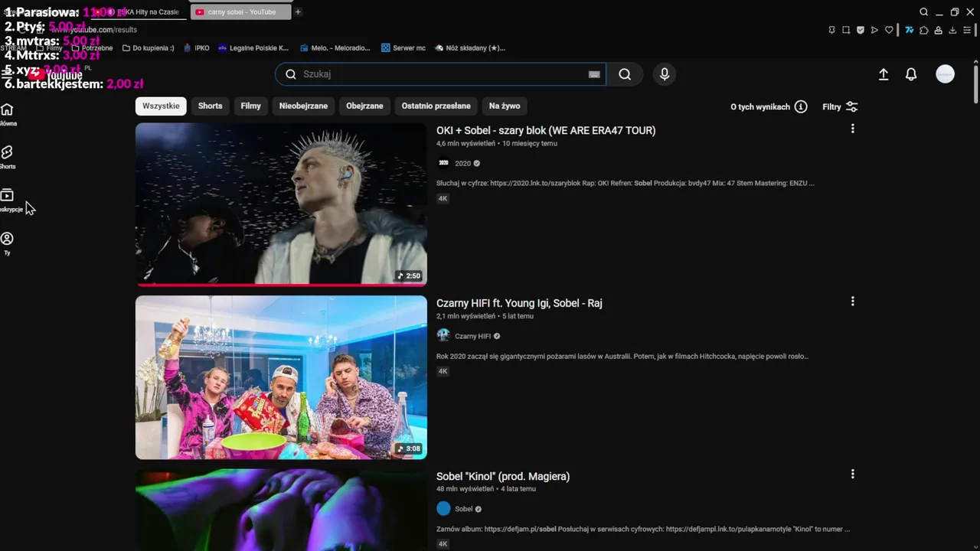980x551 pixels.
Task: Click the magnifier search submit button
Action: (625, 74)
